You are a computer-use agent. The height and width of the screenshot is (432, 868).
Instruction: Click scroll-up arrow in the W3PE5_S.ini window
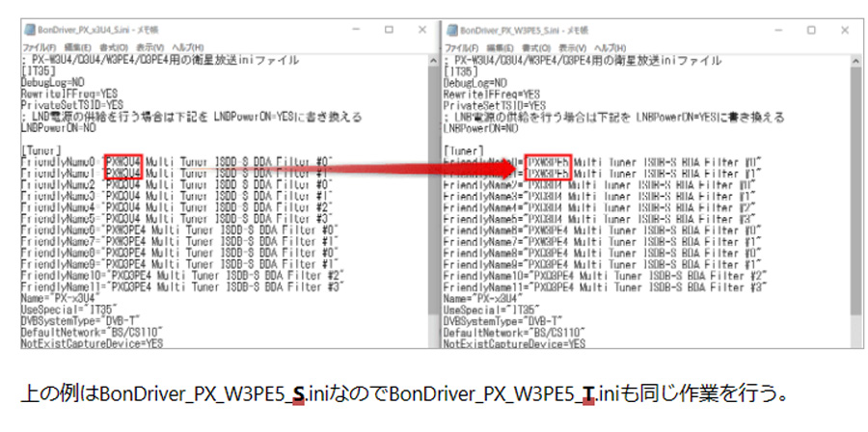(x=857, y=61)
